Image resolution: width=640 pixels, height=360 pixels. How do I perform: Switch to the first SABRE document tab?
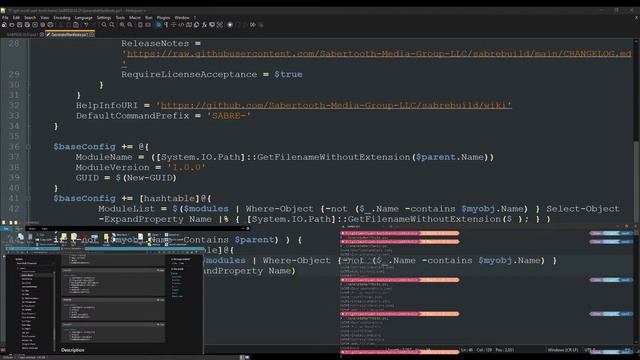point(22,35)
